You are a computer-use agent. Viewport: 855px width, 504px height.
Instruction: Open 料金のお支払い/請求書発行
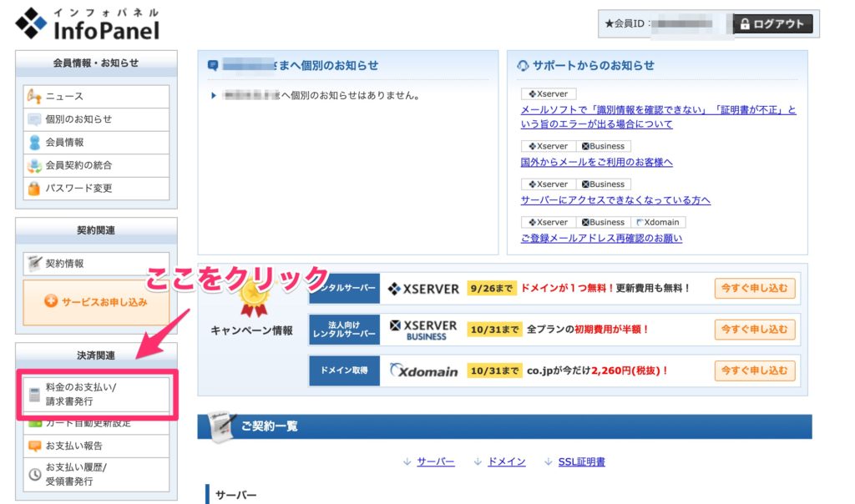(96, 394)
